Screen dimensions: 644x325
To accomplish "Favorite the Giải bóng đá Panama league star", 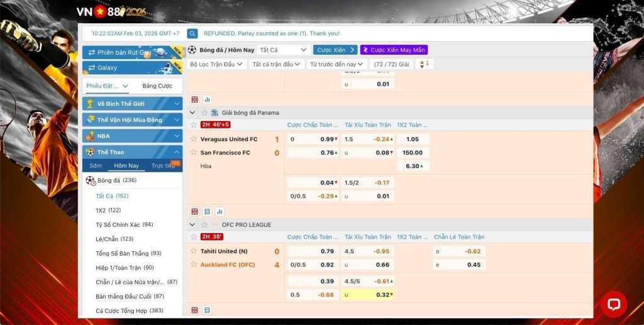I will (204, 113).
